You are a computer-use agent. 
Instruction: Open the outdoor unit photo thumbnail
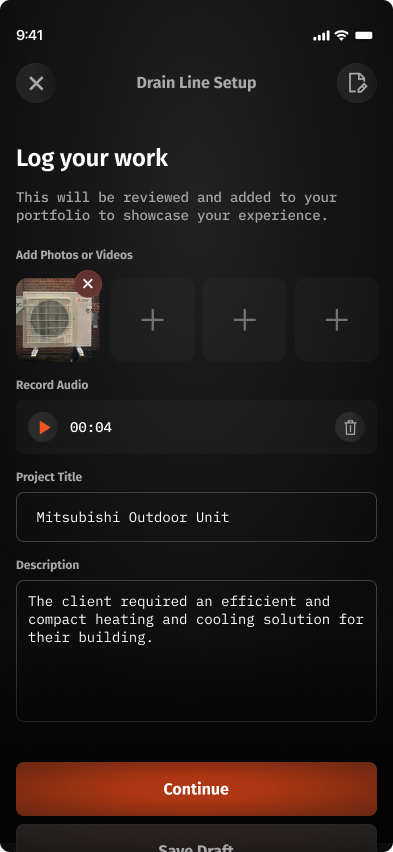click(57, 320)
